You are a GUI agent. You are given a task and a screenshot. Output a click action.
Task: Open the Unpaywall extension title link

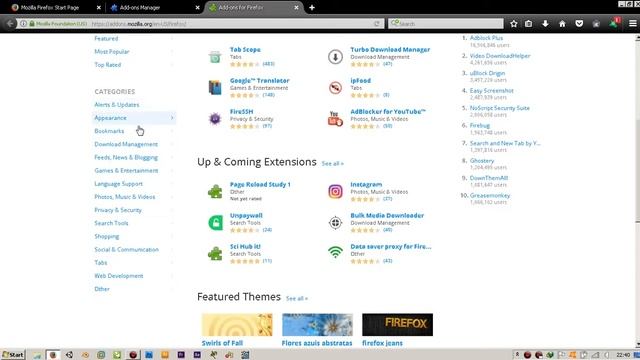coord(246,216)
